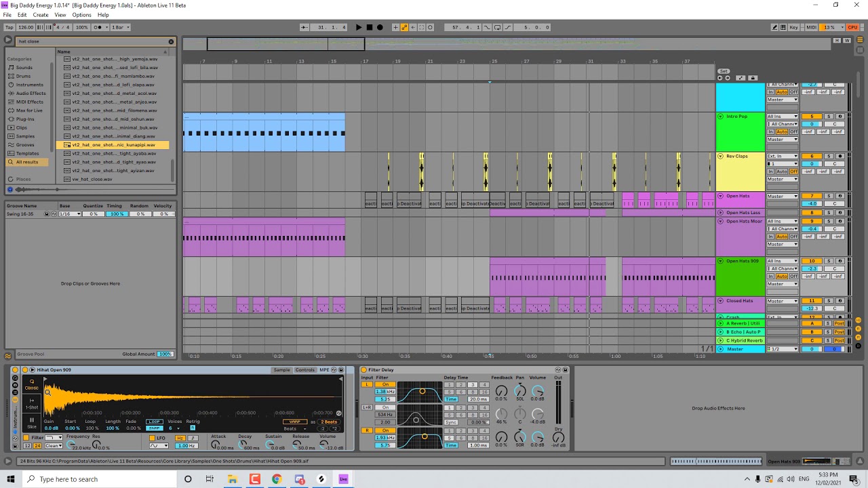Open Windows taskbar search box
The width and height of the screenshot is (868, 488).
[98, 479]
